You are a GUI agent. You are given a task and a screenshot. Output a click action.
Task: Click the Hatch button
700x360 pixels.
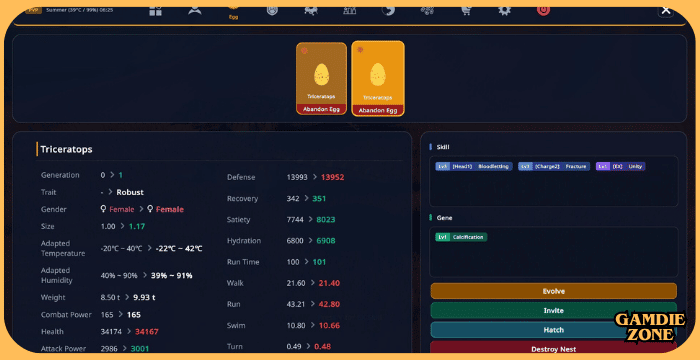[554, 330]
